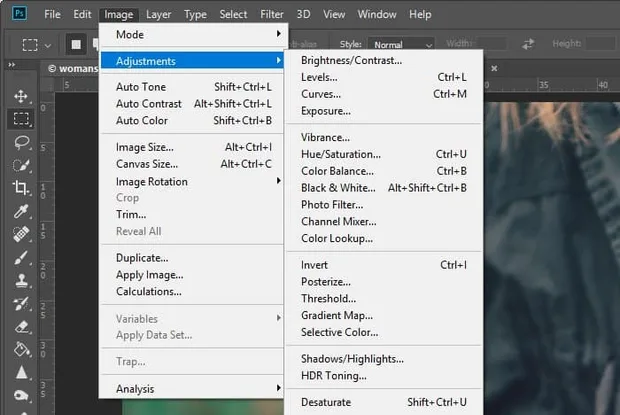Viewport: 620px width, 415px height.
Task: Expand the Analysis submenu
Action: click(x=193, y=389)
